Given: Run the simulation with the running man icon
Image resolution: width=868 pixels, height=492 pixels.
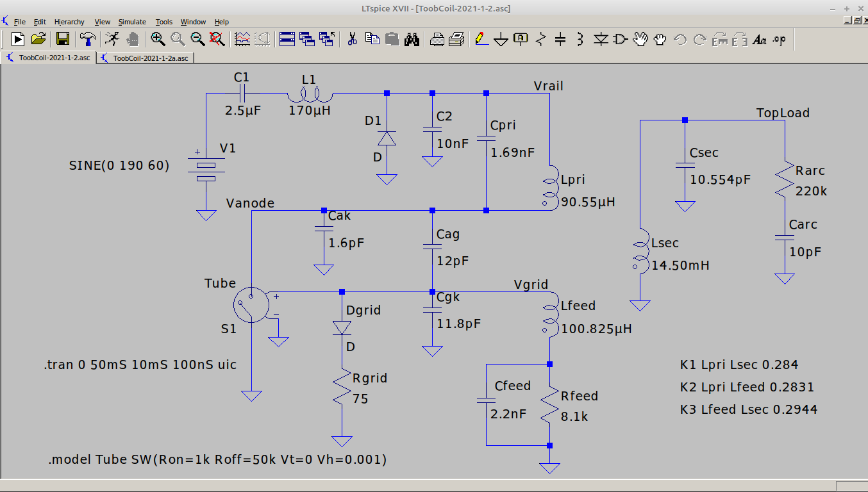Looking at the screenshot, I should pos(112,39).
